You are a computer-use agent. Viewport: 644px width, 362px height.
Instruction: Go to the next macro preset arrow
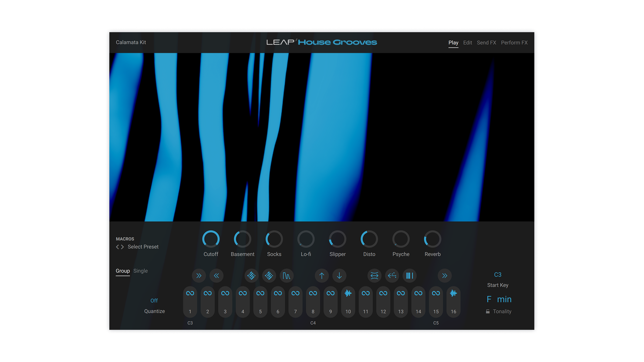[x=123, y=247]
